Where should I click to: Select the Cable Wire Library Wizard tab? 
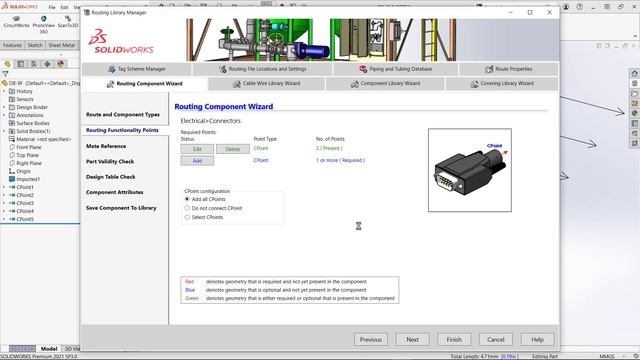[x=266, y=84]
